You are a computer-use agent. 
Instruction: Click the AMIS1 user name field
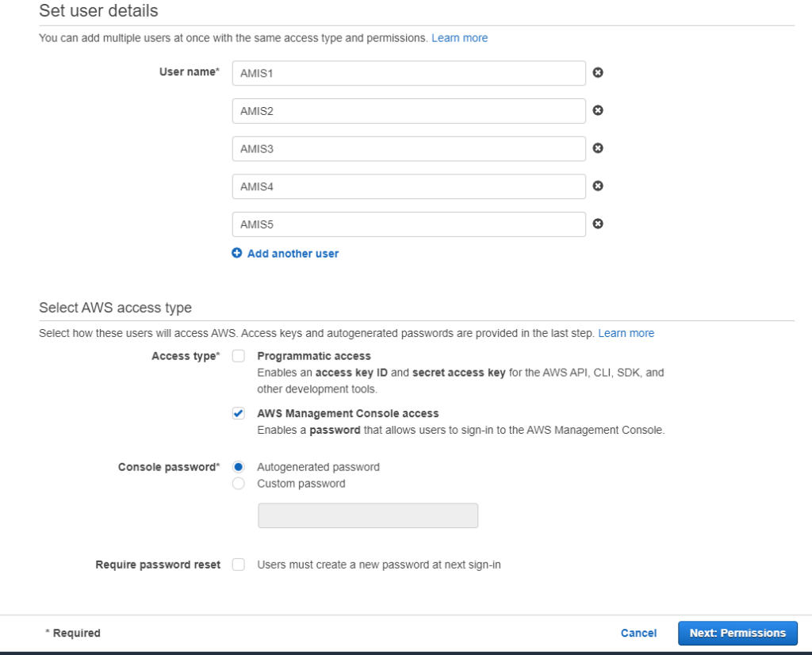point(408,73)
